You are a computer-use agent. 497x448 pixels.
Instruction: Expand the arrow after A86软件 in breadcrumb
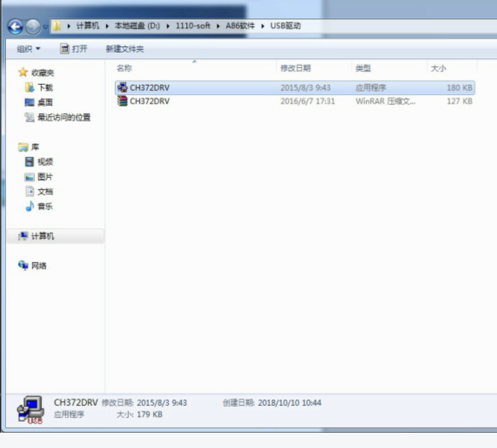click(x=263, y=26)
